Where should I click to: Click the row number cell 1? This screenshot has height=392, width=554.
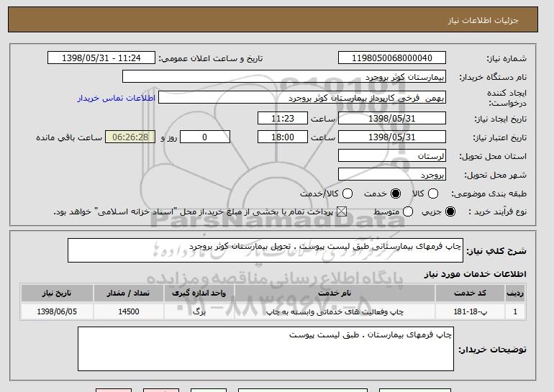[515, 311]
